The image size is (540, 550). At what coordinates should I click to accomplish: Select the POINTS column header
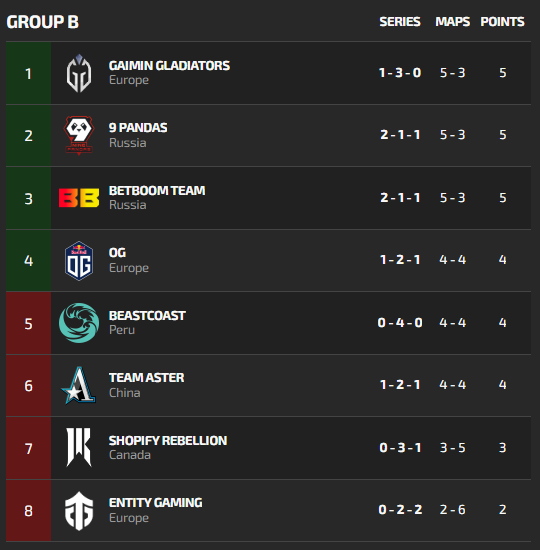coord(502,22)
